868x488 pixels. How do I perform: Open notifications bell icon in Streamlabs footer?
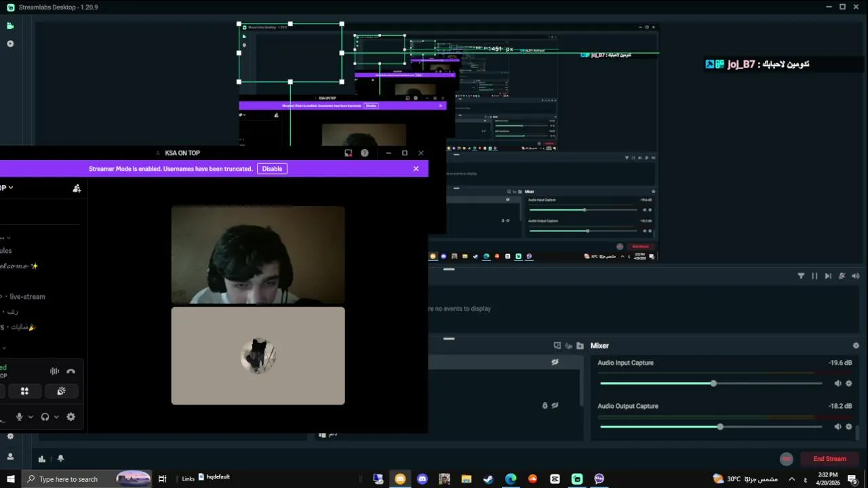tap(60, 459)
